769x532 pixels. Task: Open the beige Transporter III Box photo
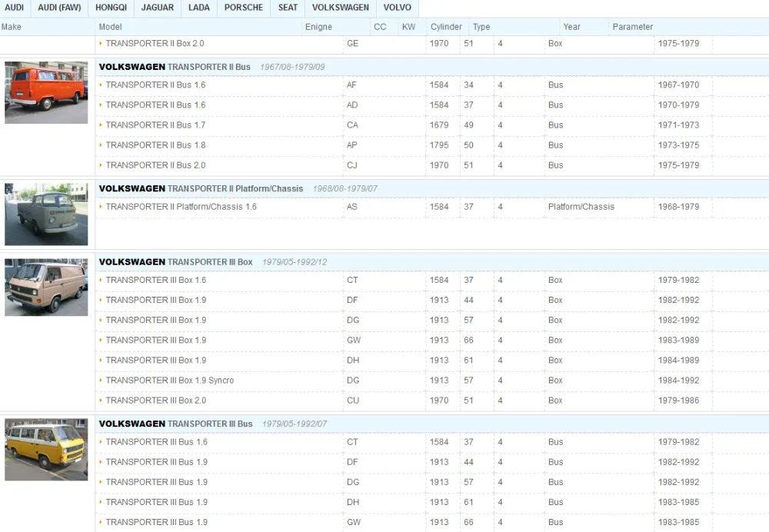[46, 288]
